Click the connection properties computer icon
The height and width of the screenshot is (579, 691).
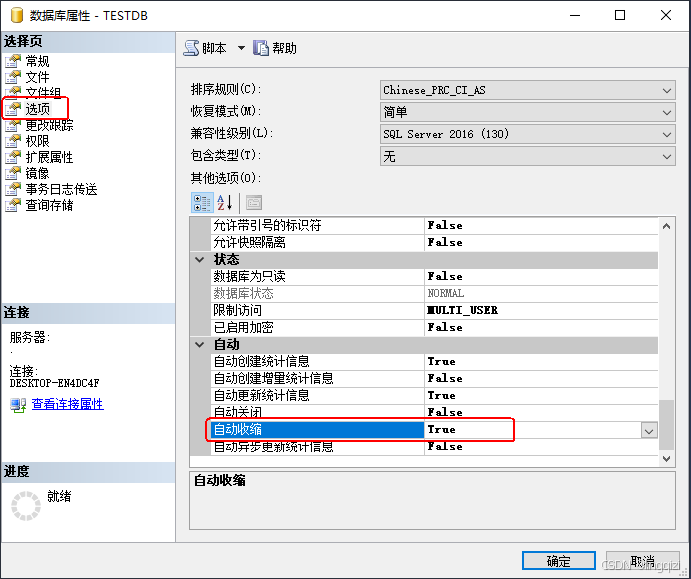coord(18,405)
